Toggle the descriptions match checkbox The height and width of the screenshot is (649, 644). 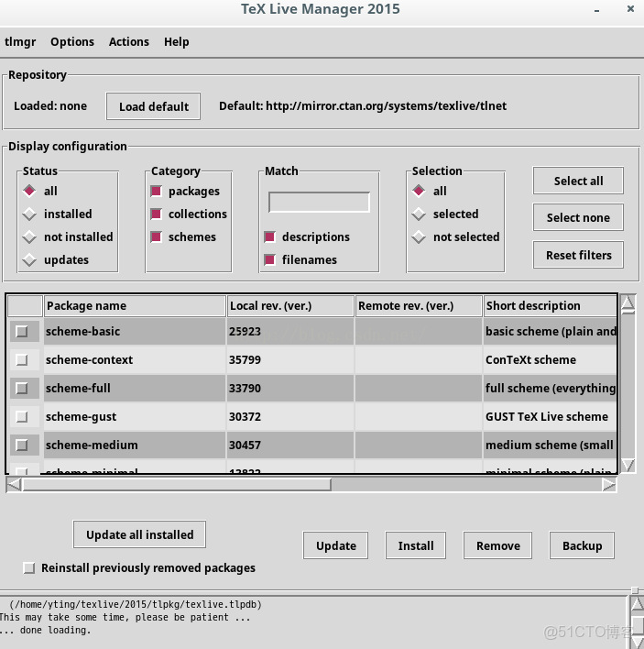coord(270,237)
